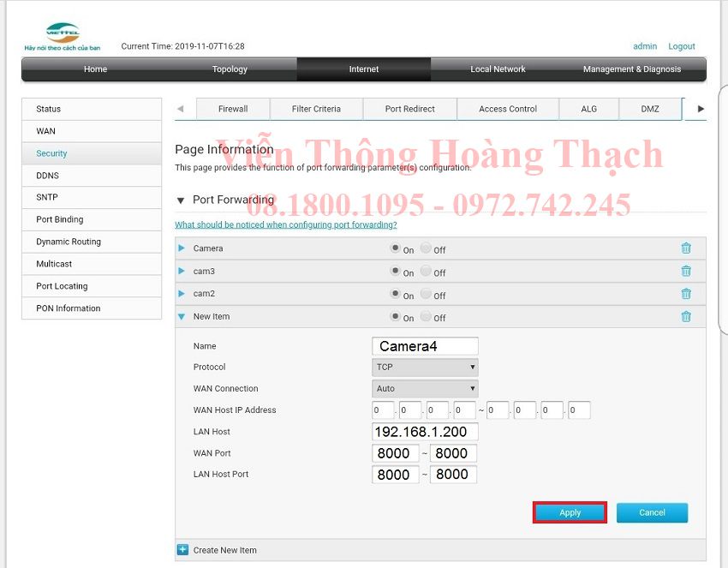This screenshot has height=568, width=728.
Task: Open the Protocol dropdown
Action: pyautogui.click(x=424, y=367)
